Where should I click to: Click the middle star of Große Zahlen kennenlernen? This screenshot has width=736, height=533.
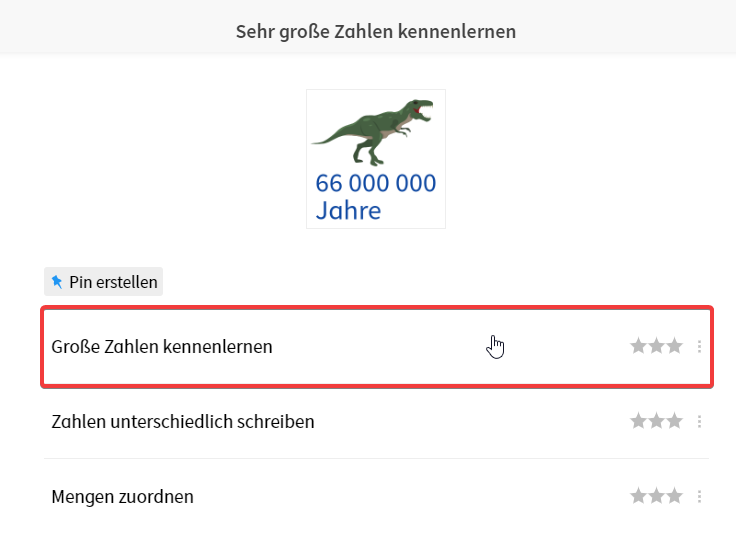pyautogui.click(x=656, y=346)
